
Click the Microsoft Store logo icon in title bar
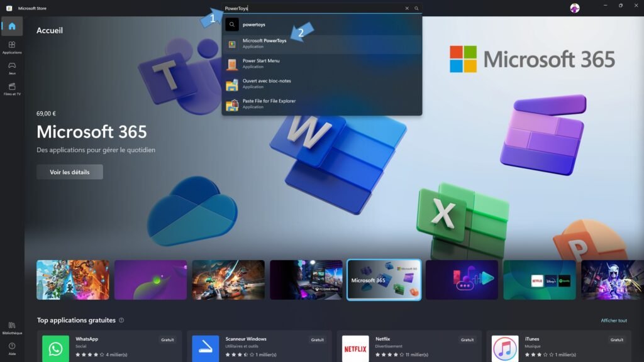pos(9,8)
